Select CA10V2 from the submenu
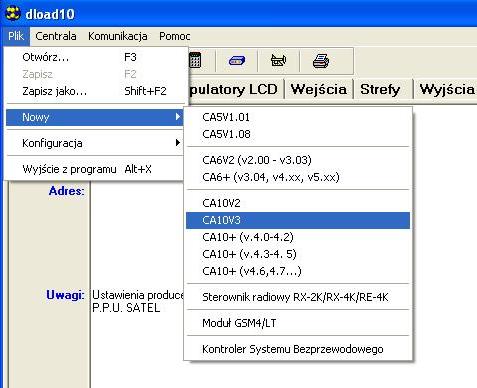This screenshot has width=477, height=388. (298, 203)
